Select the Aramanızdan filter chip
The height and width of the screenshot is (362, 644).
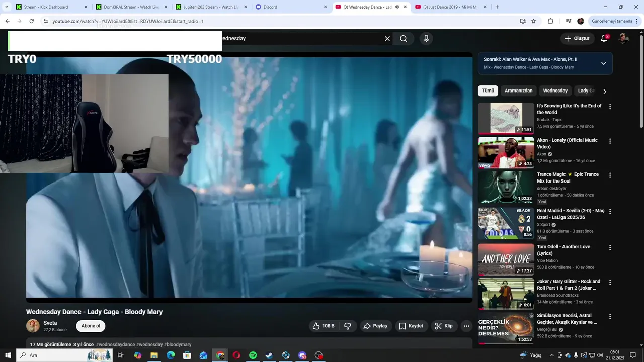point(518,91)
